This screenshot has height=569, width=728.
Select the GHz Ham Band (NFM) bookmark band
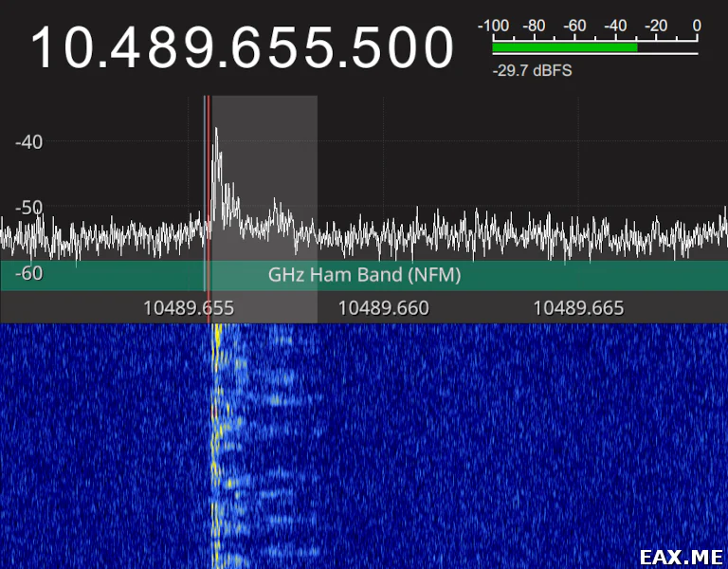pyautogui.click(x=364, y=275)
